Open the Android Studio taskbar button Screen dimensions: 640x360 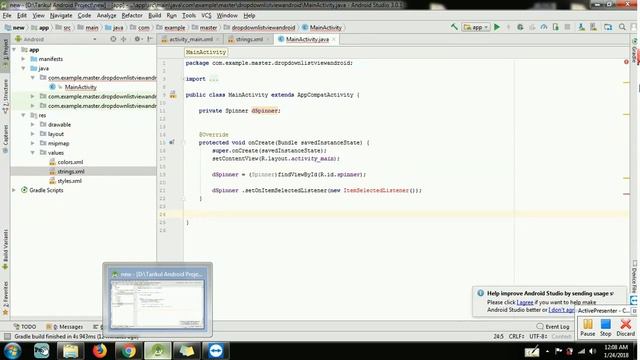coord(158,351)
